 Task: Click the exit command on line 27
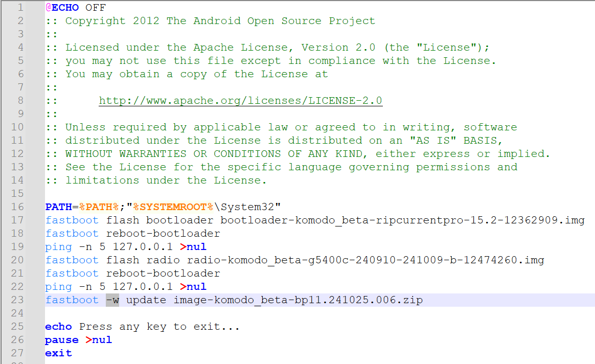[x=58, y=353]
